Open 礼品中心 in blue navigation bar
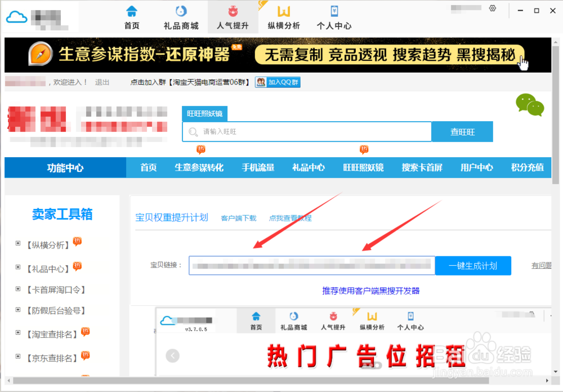The height and width of the screenshot is (392, 563). point(309,167)
